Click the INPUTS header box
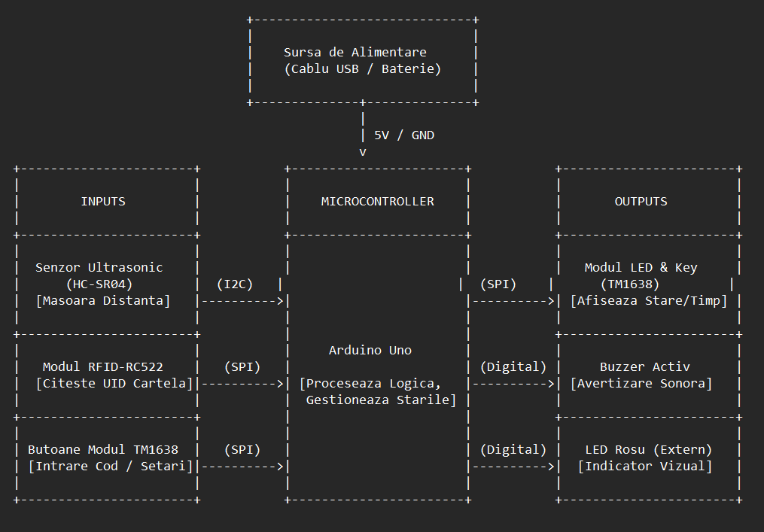The height and width of the screenshot is (532, 764). coord(107,202)
